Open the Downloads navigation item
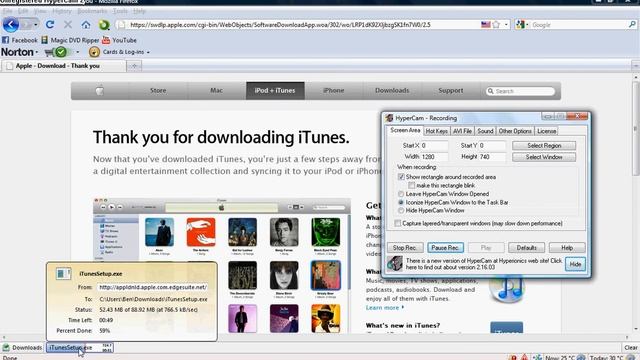This screenshot has width=640, height=360. (x=392, y=91)
